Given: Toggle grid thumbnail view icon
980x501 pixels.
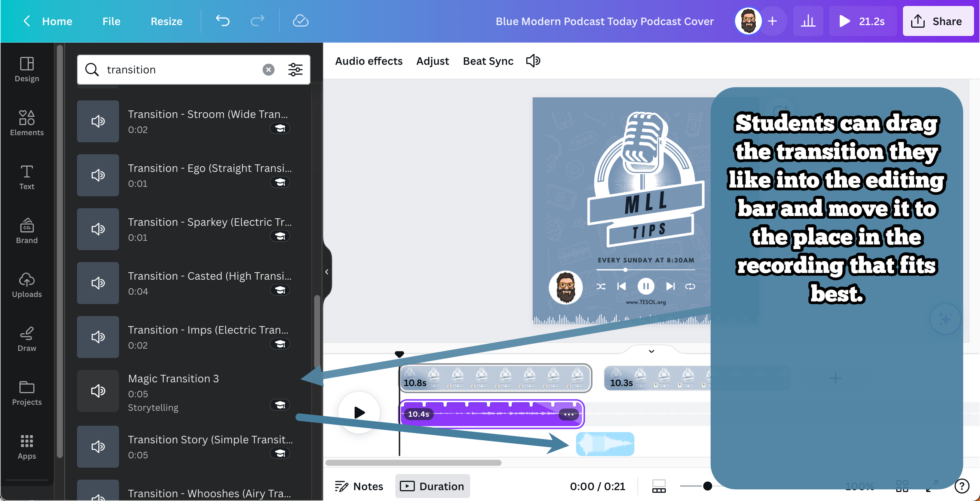Looking at the screenshot, I should (901, 486).
